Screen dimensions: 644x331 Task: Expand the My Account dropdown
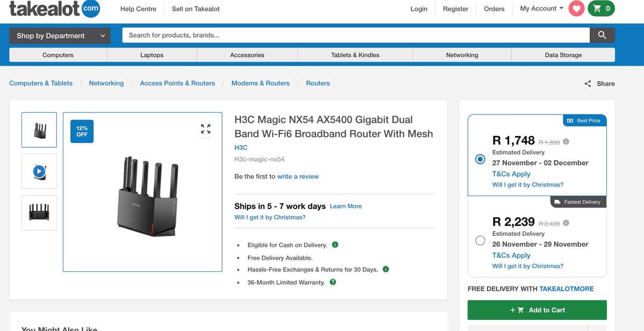[540, 8]
